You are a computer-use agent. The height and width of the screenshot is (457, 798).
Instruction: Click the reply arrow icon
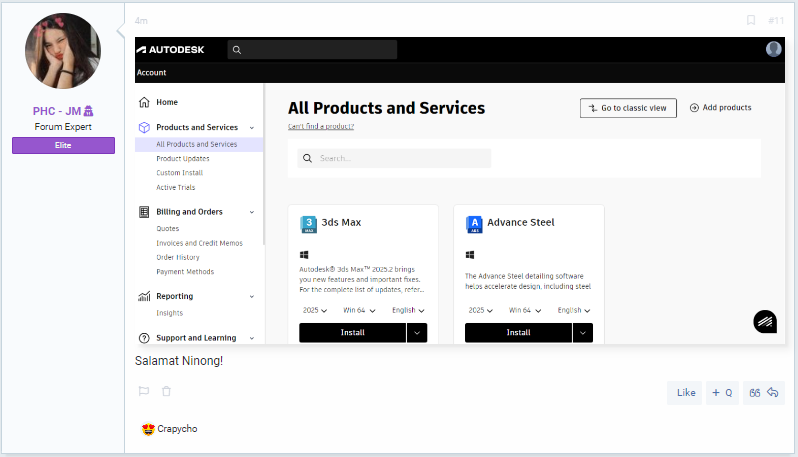773,392
